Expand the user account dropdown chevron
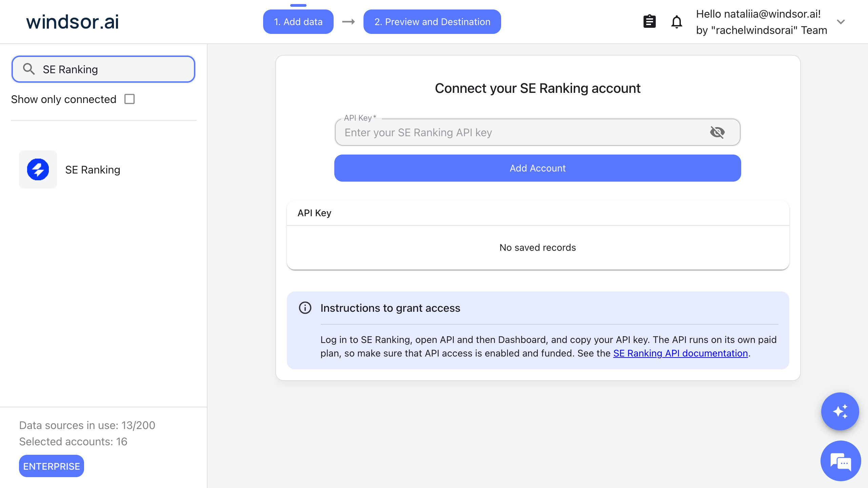868x488 pixels. 841,22
